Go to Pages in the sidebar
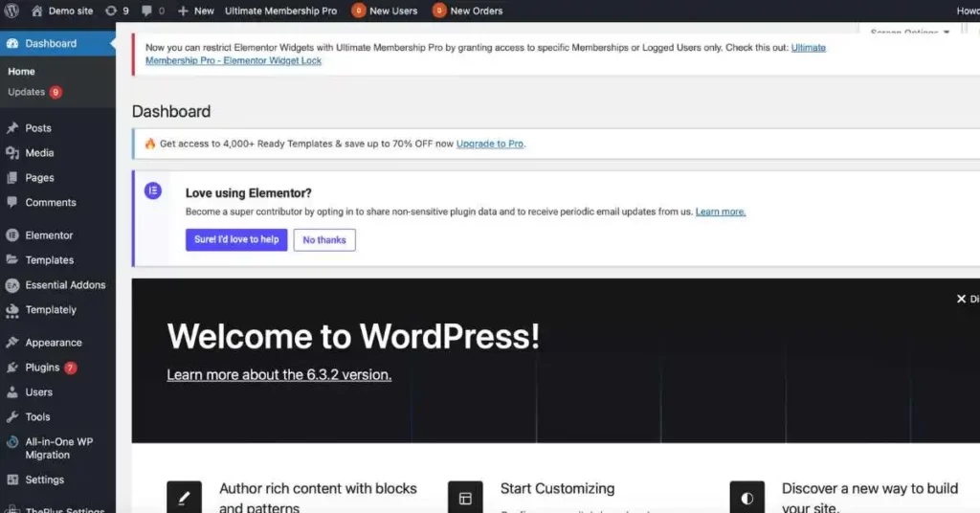Viewport: 980px width, 513px height. click(39, 178)
